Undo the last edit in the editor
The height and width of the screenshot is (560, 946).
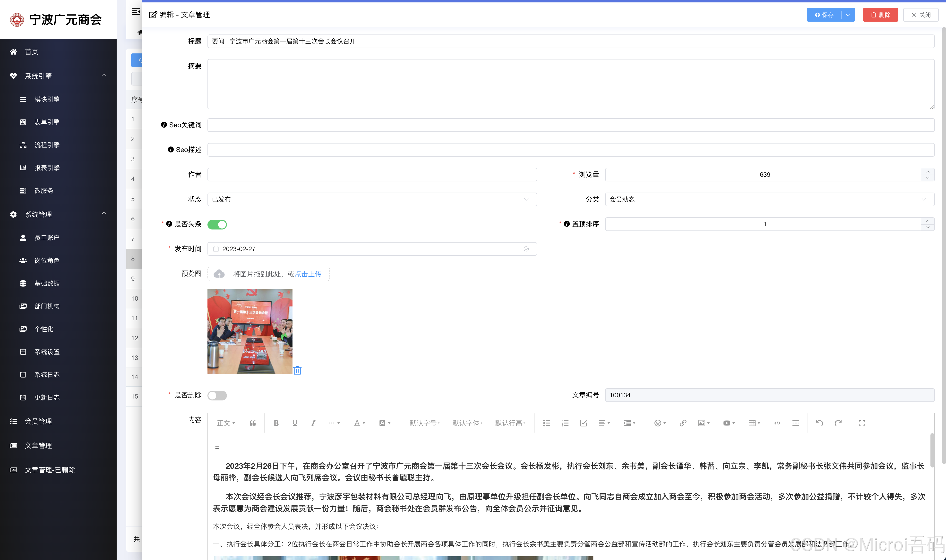click(x=819, y=423)
